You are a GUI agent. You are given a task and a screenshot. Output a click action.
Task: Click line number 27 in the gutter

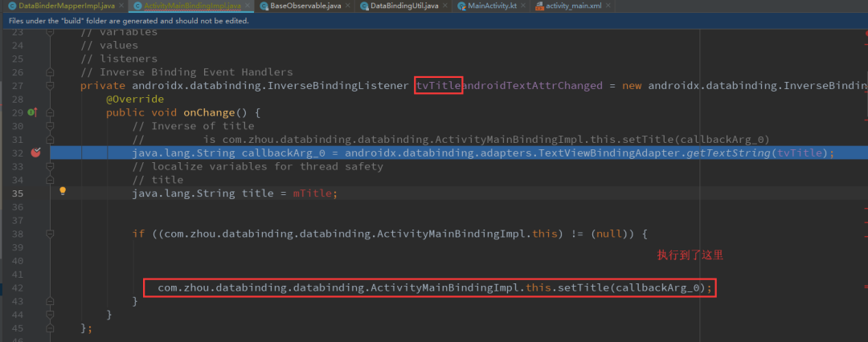point(17,86)
